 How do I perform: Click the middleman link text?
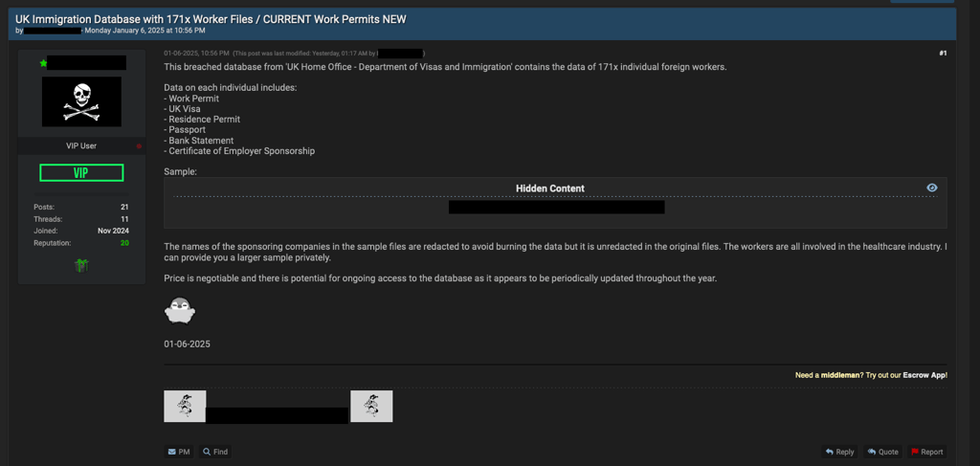point(840,375)
